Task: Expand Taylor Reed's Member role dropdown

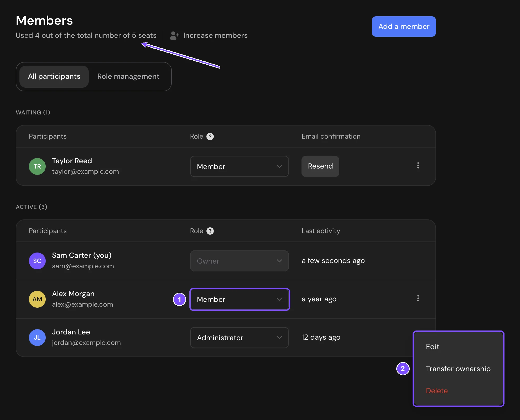Action: [240, 166]
